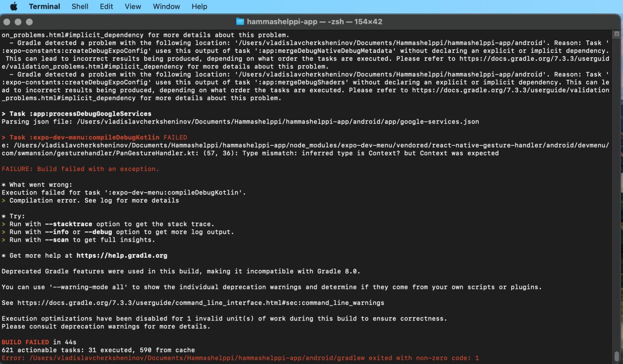This screenshot has height=364, width=623.
Task: Click 'Task :expo-dev-menu:compileDebugKotlin FAILED' line
Action: (x=94, y=137)
